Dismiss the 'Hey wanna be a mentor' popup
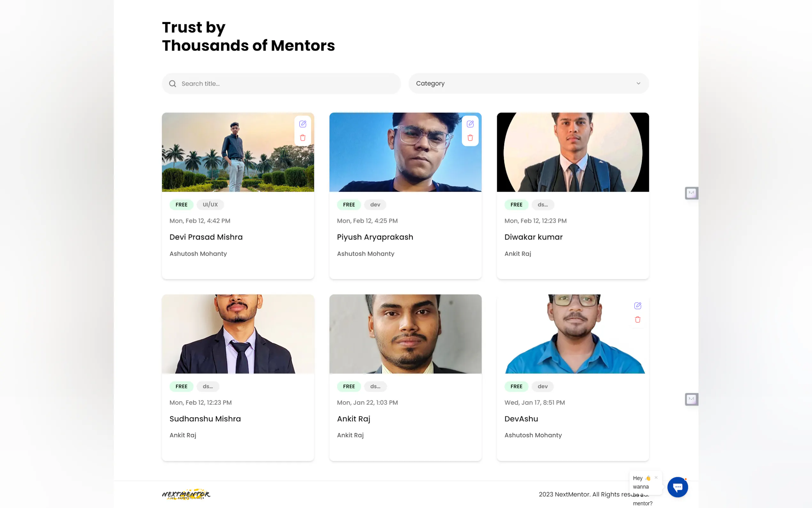This screenshot has height=508, width=812. tap(656, 477)
